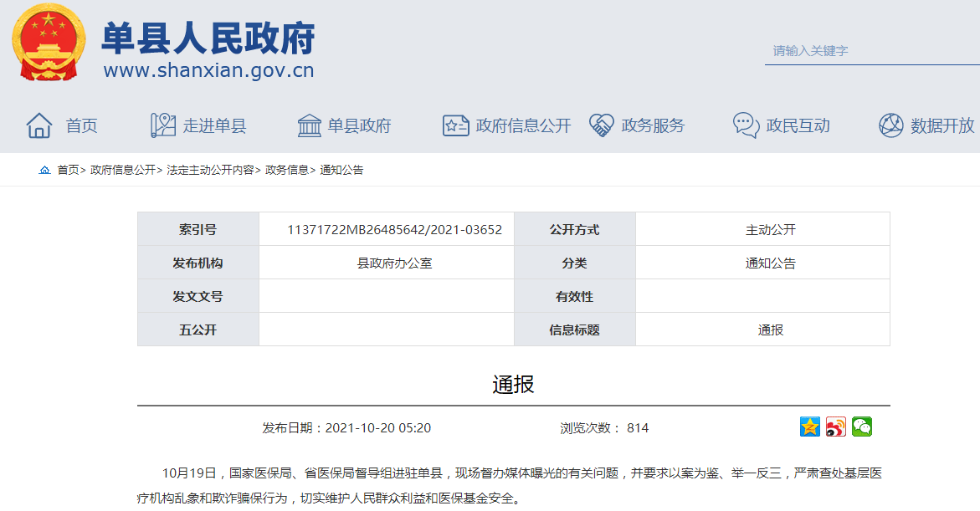Click the national emblem logo
Viewport: 980px width, 511px height.
click(49, 42)
